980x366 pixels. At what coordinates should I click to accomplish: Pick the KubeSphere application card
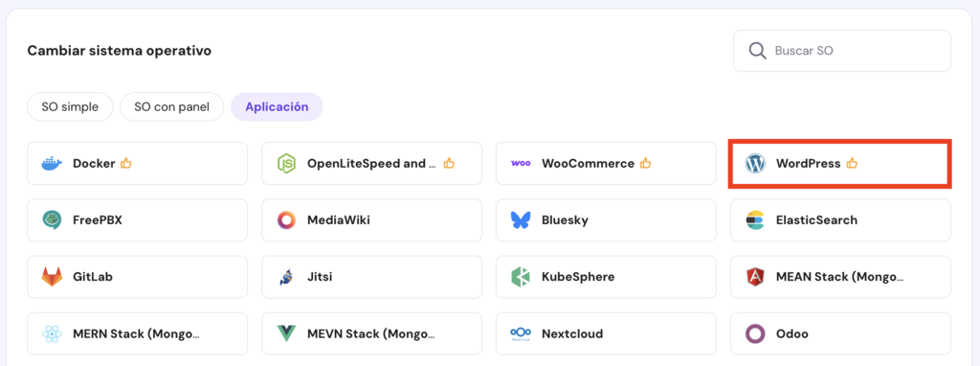[606, 277]
